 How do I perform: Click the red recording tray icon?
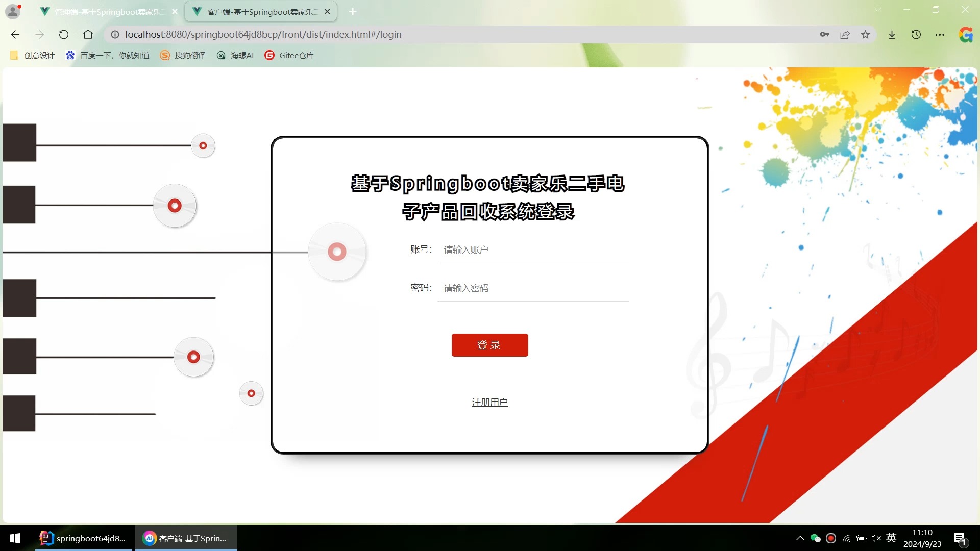[x=831, y=538]
